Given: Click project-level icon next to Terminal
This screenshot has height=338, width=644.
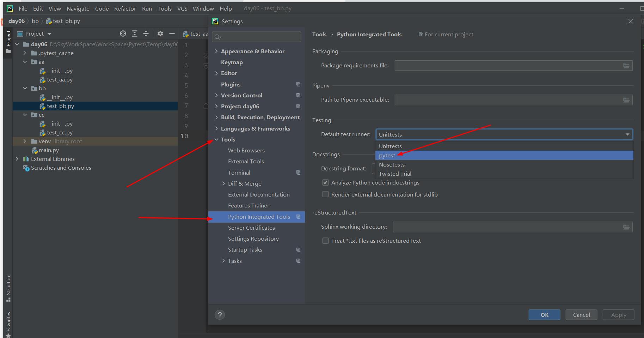Looking at the screenshot, I should 299,173.
